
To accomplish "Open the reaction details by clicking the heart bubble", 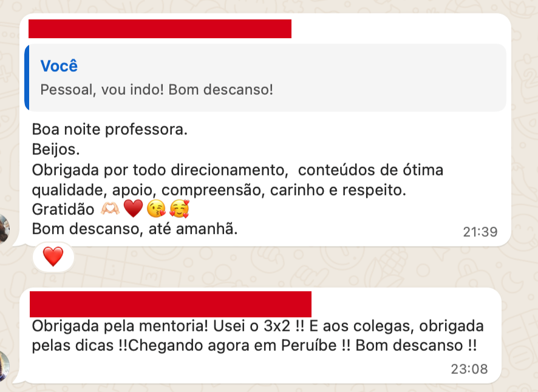I will 52,256.
